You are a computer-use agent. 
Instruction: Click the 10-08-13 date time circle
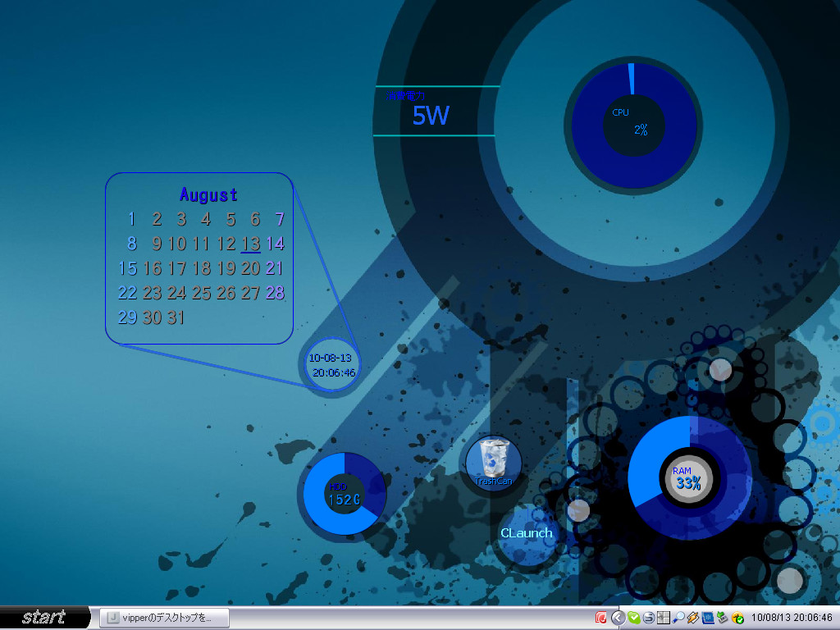(332, 365)
